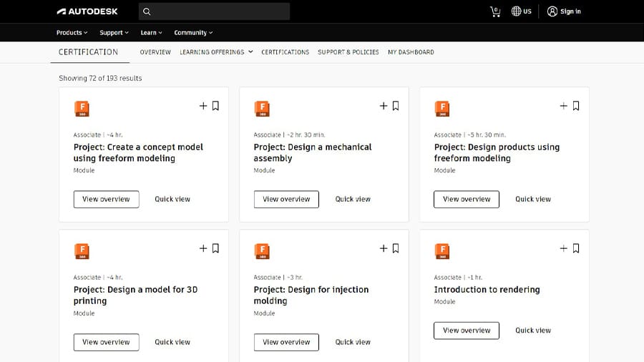Quick view 'Create a concept model' module
This screenshot has height=362, width=644.
172,199
